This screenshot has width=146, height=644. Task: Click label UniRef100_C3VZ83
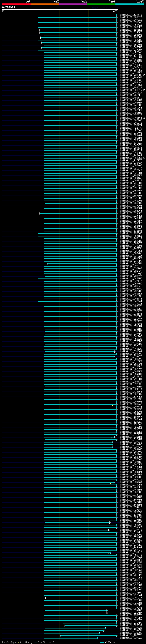(x=131, y=522)
